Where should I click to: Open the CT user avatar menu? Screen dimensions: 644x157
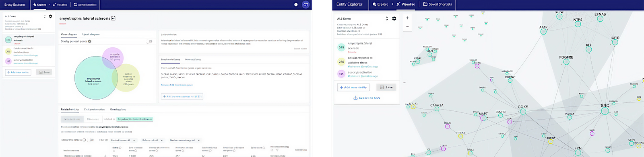306,5
